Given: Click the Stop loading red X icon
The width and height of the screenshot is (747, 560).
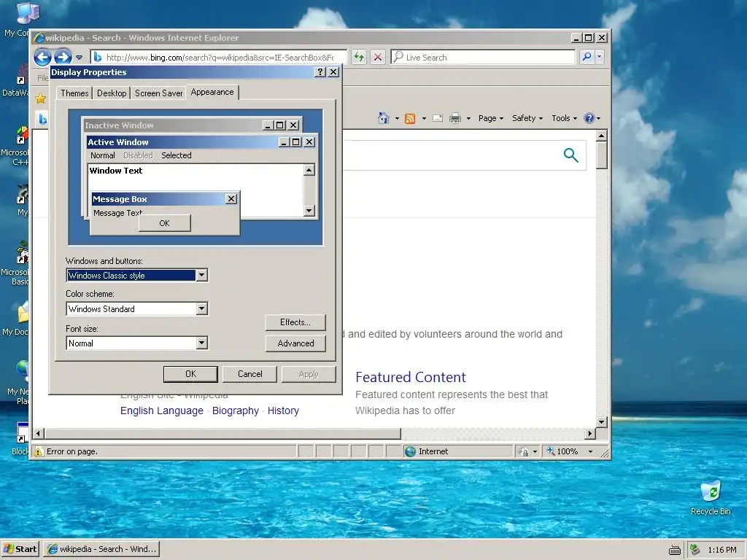Looking at the screenshot, I should [x=378, y=57].
